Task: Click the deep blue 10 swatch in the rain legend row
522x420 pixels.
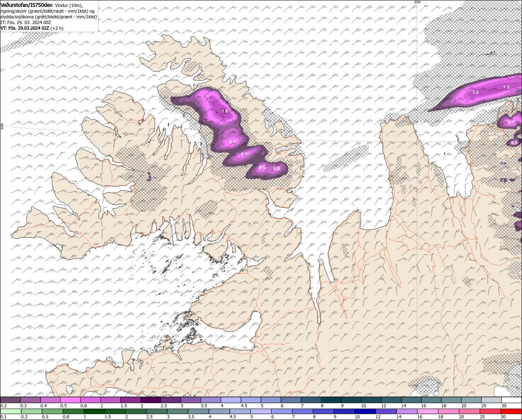Action: [365, 411]
